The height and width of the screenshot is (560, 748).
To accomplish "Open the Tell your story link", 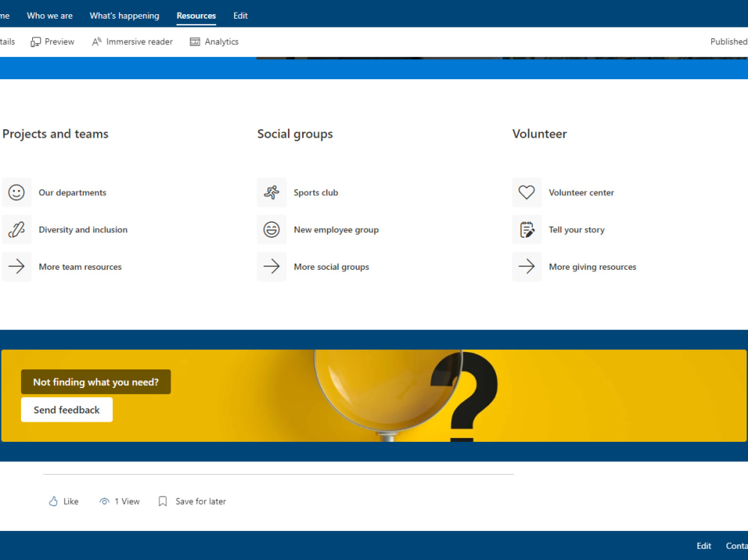I will (577, 230).
